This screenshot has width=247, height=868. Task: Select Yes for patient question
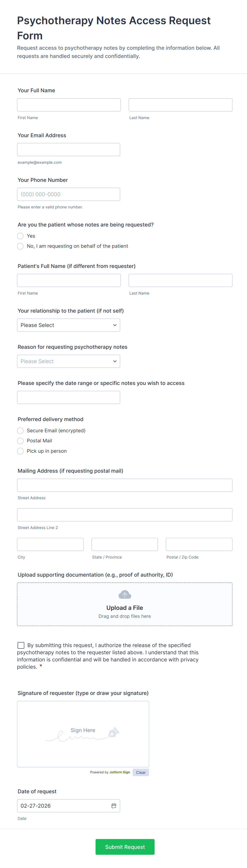[20, 236]
